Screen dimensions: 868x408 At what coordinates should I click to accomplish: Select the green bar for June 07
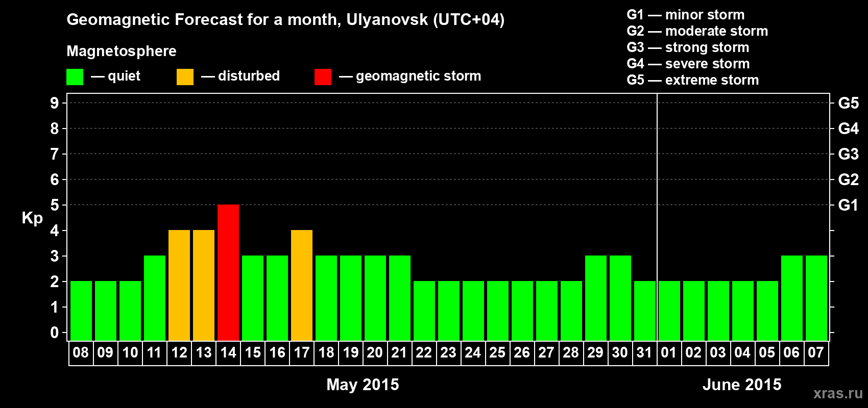point(816,298)
